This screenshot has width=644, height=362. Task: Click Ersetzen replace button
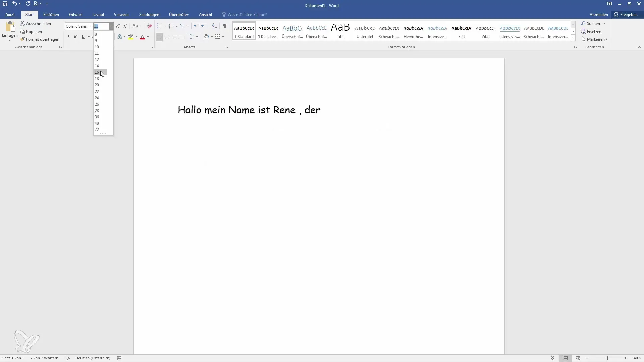point(591,31)
